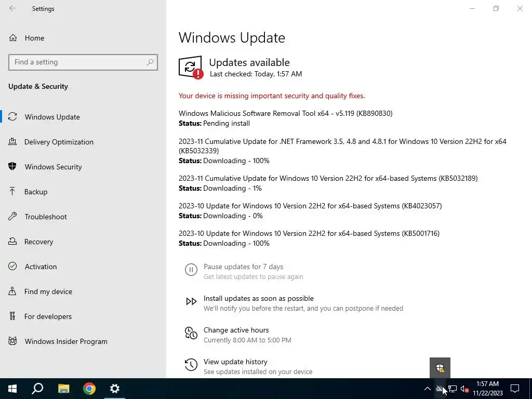Click the pause circle icon

coord(191,270)
